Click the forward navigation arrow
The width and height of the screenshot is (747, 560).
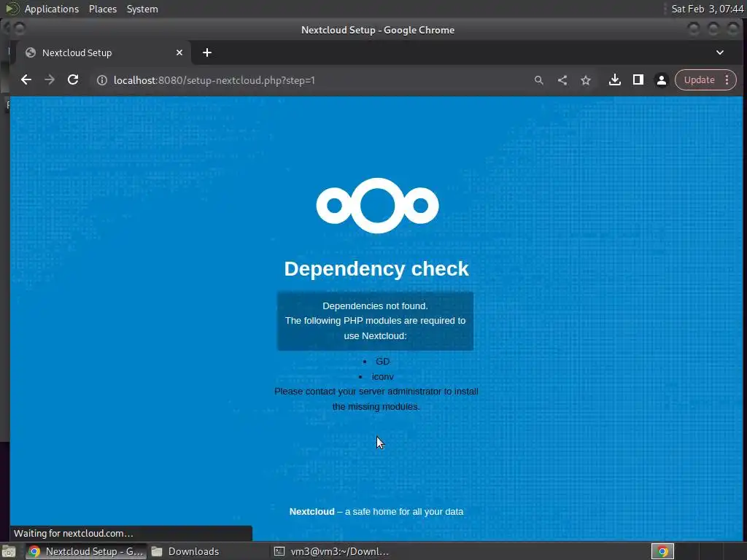[50, 80]
